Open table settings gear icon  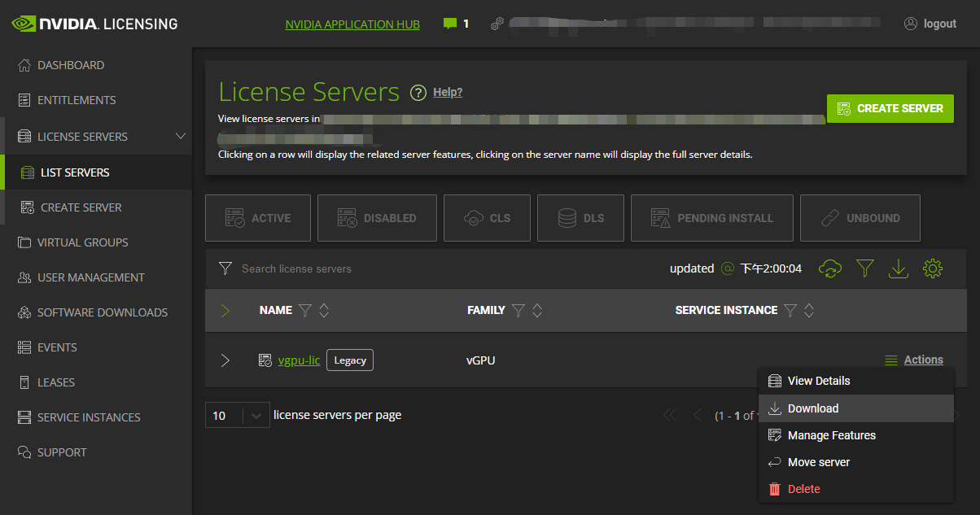pyautogui.click(x=933, y=268)
